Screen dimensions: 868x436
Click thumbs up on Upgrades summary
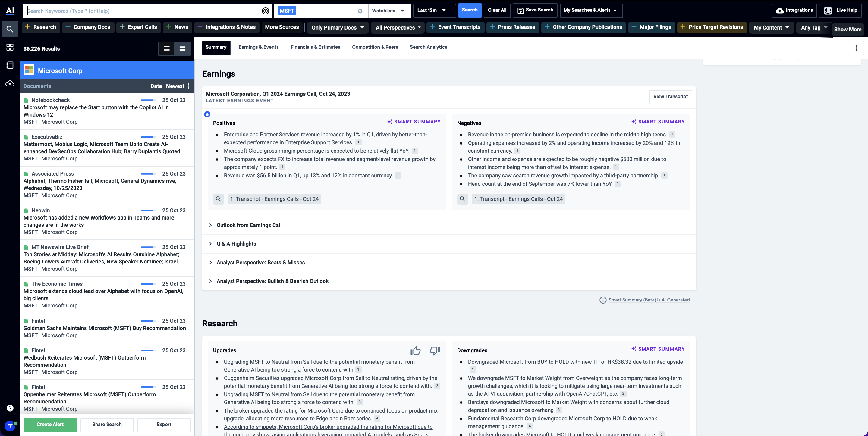[416, 351]
